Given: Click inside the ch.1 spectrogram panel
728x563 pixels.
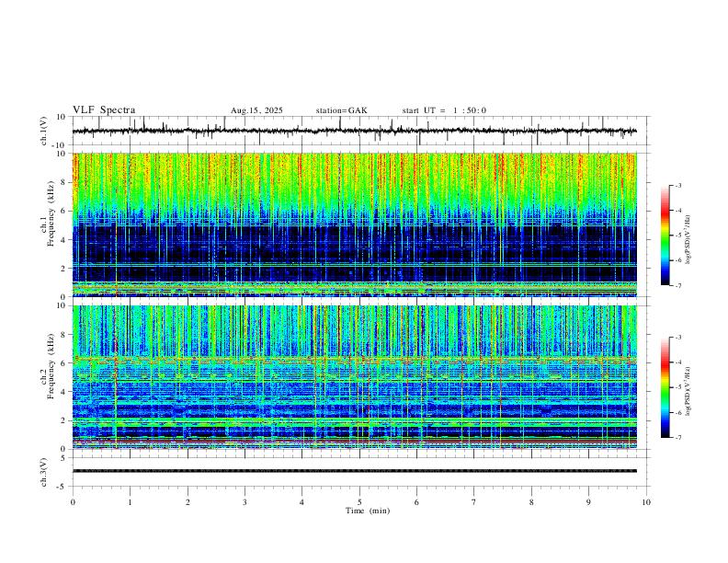Looking at the screenshot, I should tap(354, 224).
